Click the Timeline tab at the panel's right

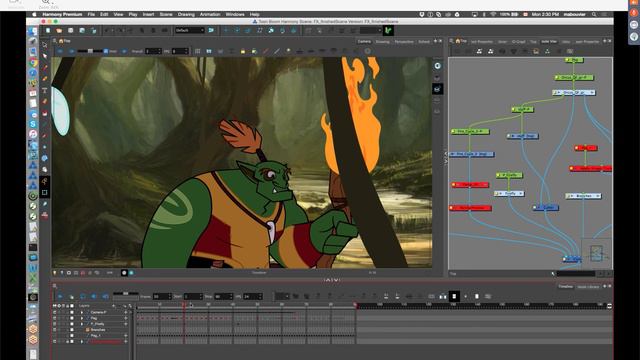565,287
